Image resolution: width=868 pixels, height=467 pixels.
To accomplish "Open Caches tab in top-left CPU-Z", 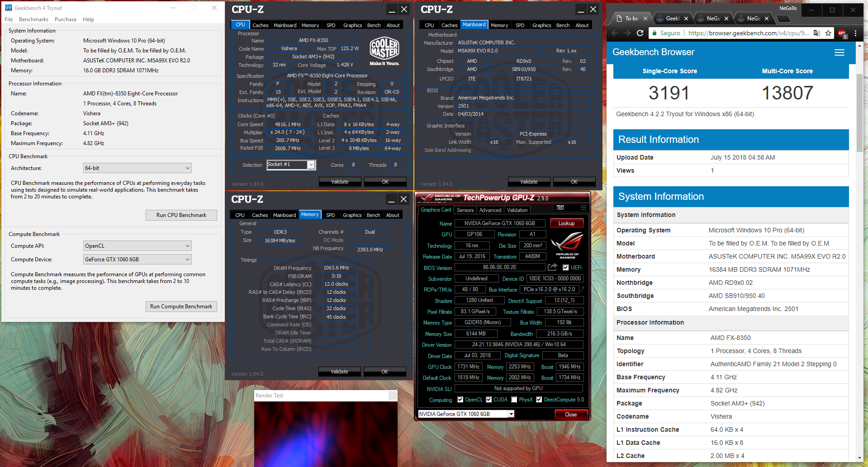I will [260, 25].
